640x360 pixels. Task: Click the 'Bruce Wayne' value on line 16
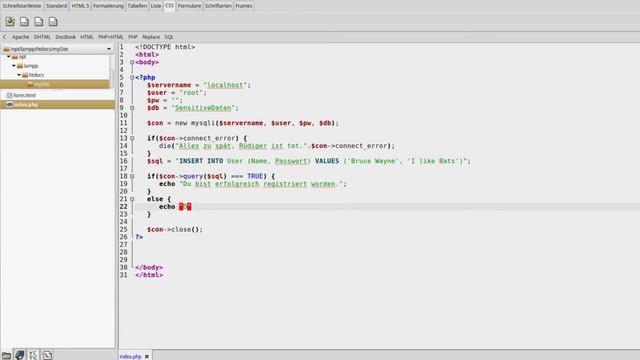coord(373,161)
